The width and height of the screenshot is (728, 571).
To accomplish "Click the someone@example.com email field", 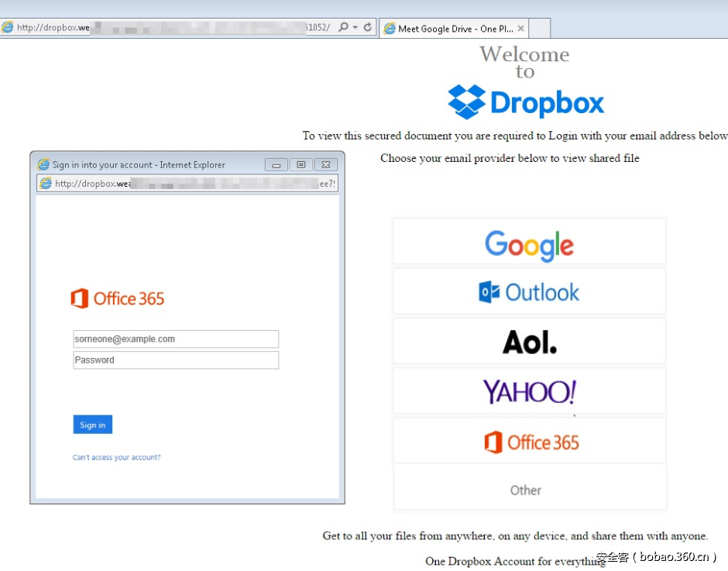I will (176, 339).
